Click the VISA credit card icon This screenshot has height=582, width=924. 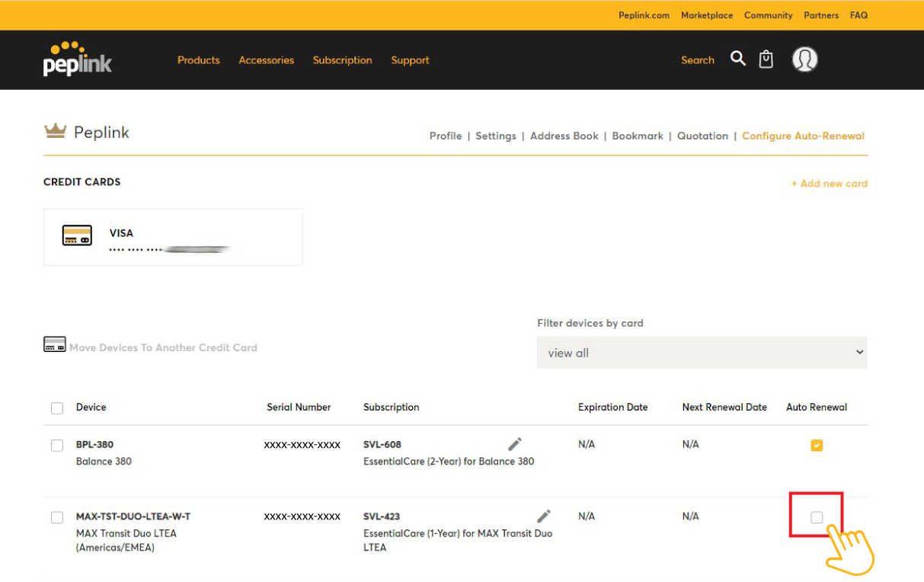(x=77, y=235)
